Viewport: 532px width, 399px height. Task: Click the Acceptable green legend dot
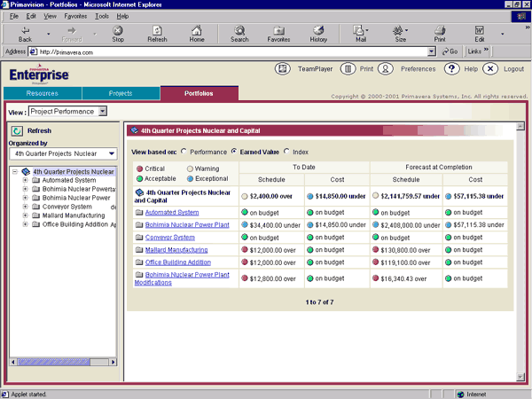pyautogui.click(x=139, y=178)
